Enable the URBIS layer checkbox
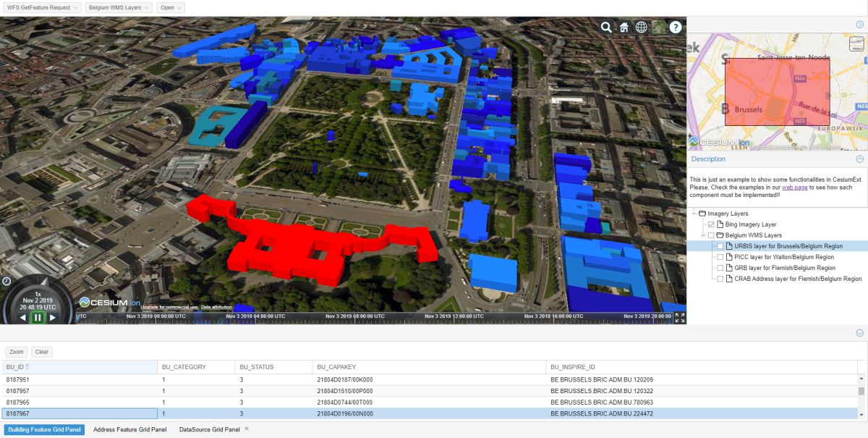868x438 pixels. coord(720,246)
